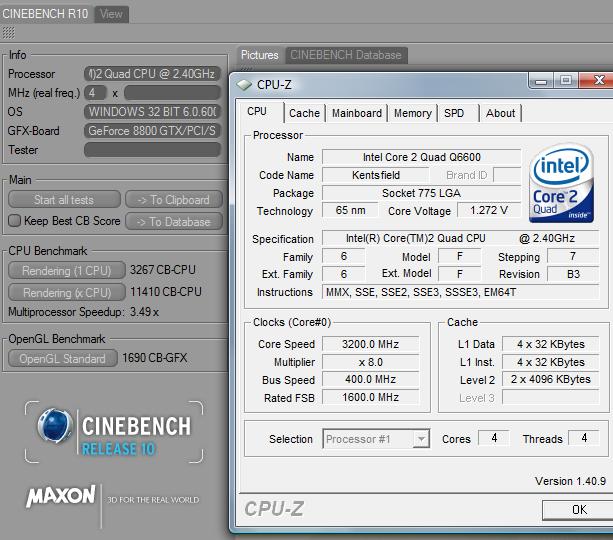Start the OpenGL Standard benchmark
The height and width of the screenshot is (540, 613).
(x=63, y=359)
